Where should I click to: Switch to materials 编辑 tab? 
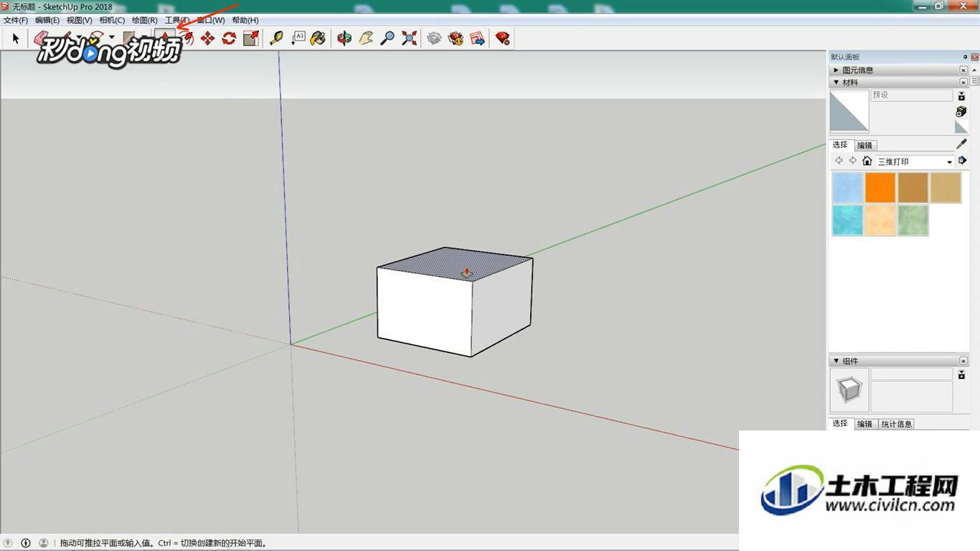click(x=865, y=145)
